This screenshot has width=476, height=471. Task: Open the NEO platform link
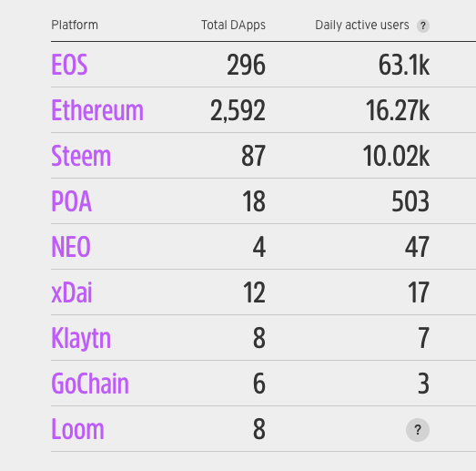pos(71,247)
